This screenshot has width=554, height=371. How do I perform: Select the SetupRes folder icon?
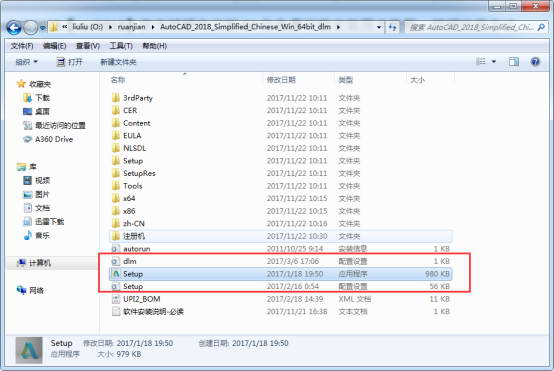[x=116, y=173]
